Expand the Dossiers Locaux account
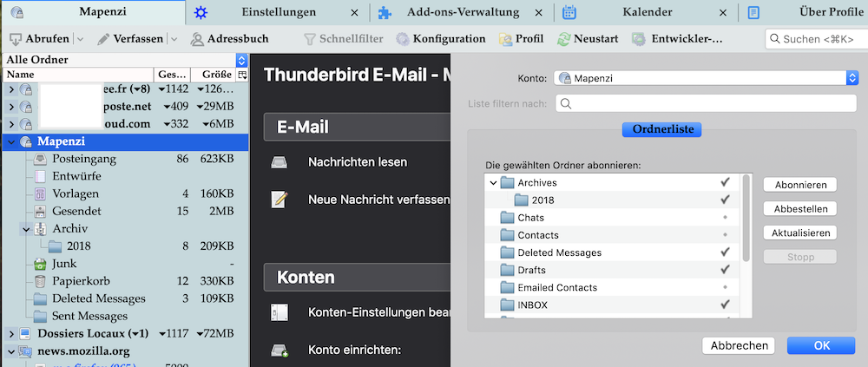 click(x=11, y=334)
